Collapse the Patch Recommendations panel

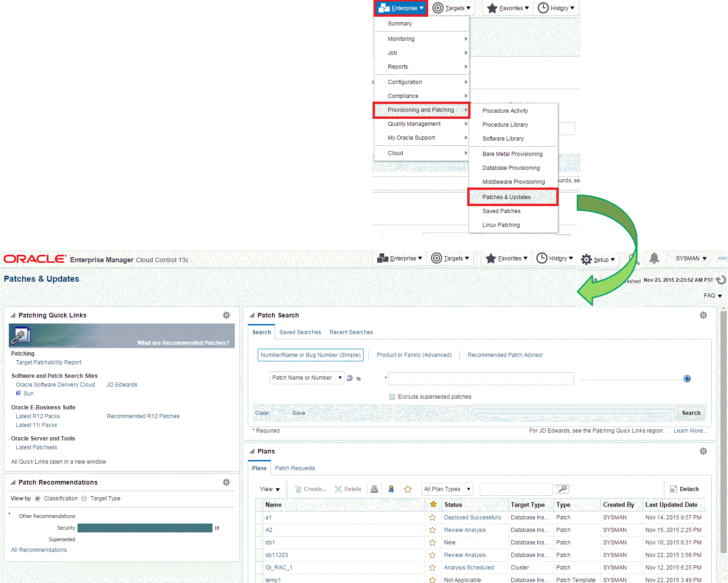pyautogui.click(x=13, y=482)
